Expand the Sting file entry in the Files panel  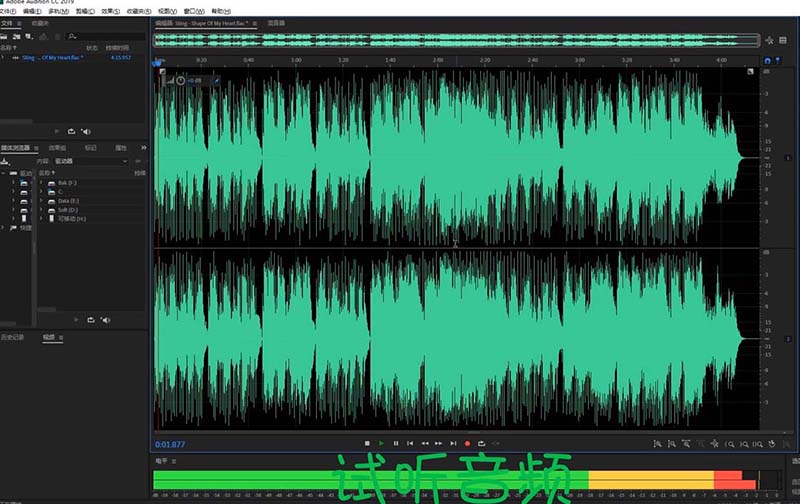pyautogui.click(x=4, y=58)
